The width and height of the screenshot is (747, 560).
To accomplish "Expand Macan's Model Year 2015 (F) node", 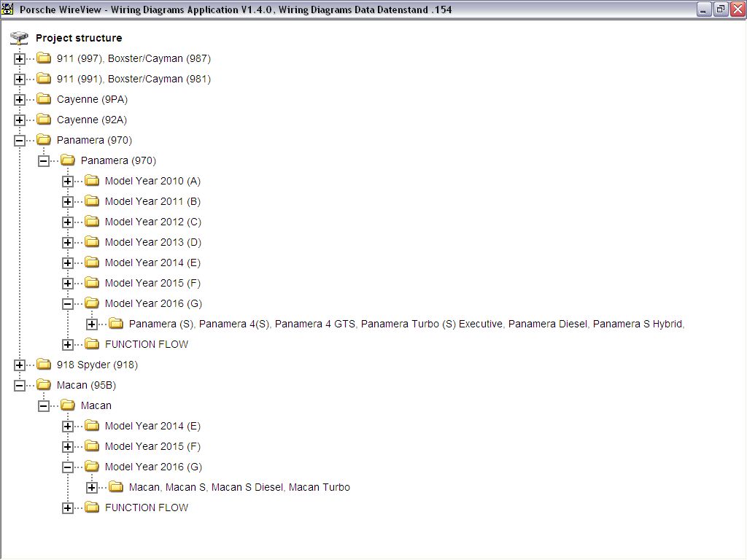I will click(68, 448).
